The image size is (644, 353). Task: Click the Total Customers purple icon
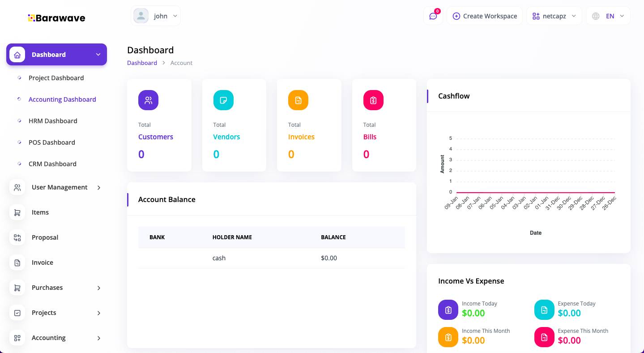coord(148,100)
